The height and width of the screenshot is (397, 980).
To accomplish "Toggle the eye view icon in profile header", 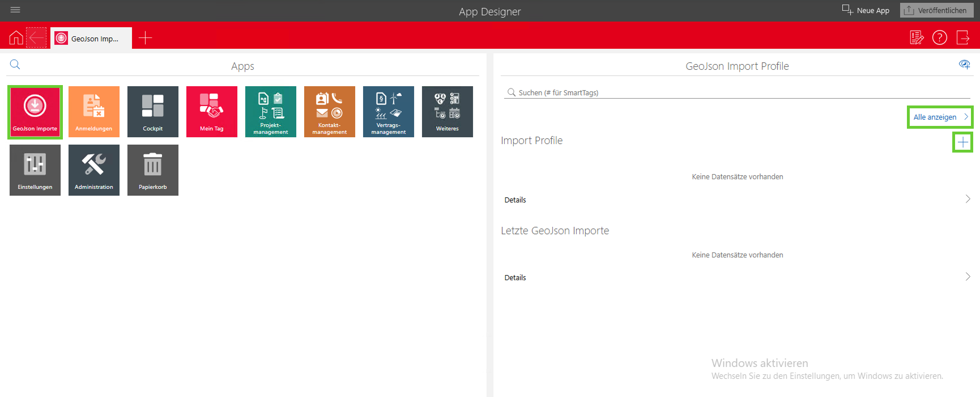I will [x=964, y=65].
